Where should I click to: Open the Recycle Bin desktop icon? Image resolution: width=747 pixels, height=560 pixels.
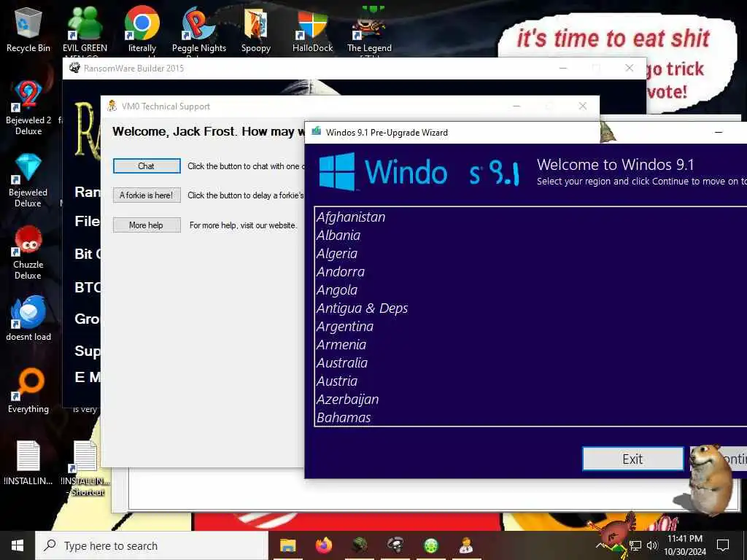pyautogui.click(x=28, y=29)
